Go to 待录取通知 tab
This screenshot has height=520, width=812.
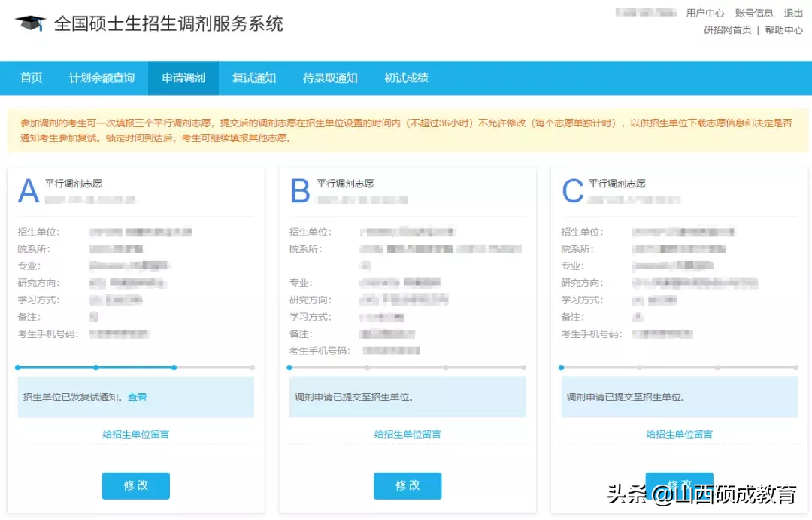(330, 78)
